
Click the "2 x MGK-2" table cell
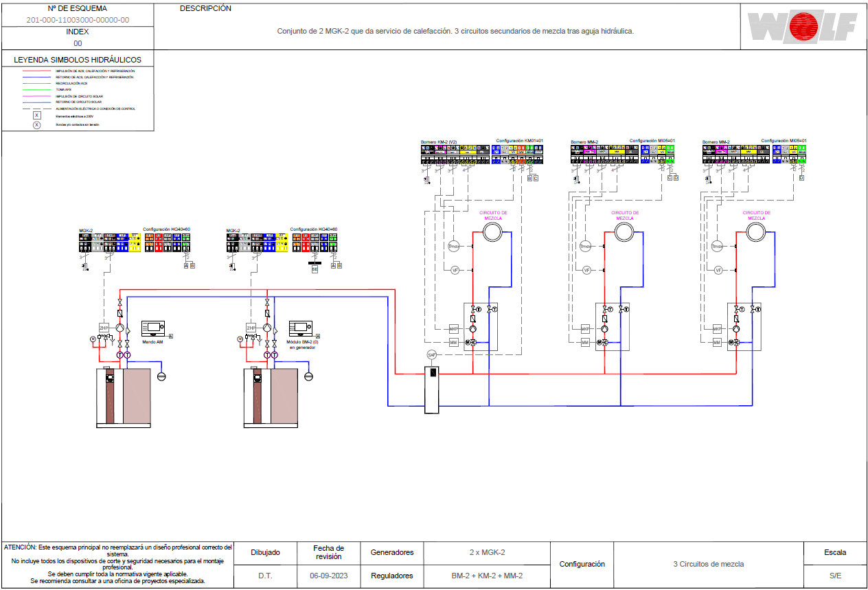(487, 552)
